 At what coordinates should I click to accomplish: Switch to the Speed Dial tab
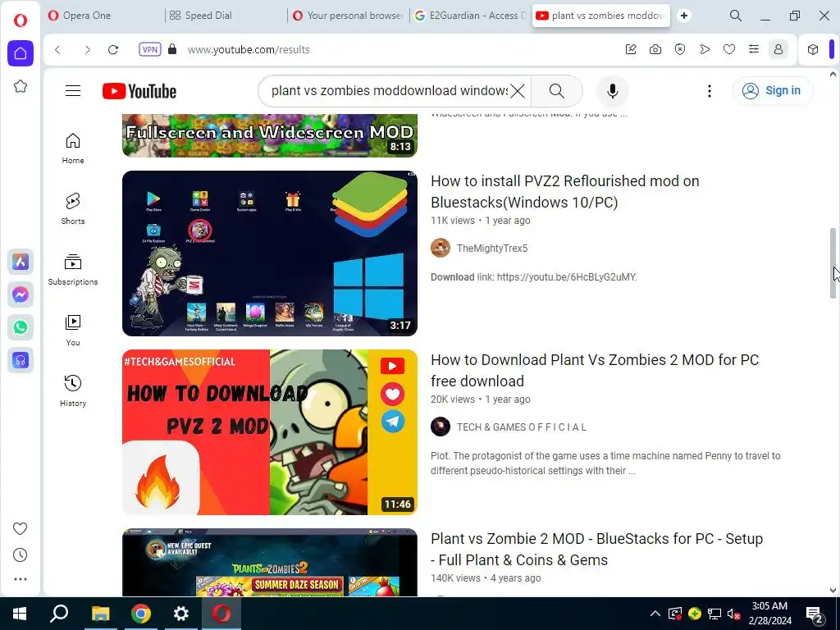(225, 16)
